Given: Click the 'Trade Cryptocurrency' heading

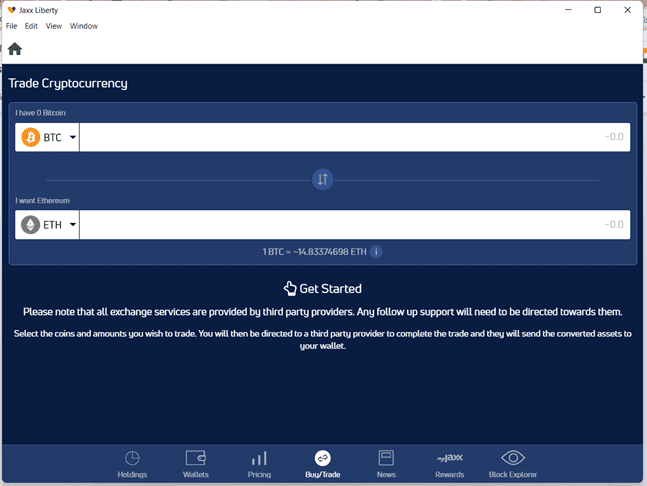Looking at the screenshot, I should (x=68, y=83).
